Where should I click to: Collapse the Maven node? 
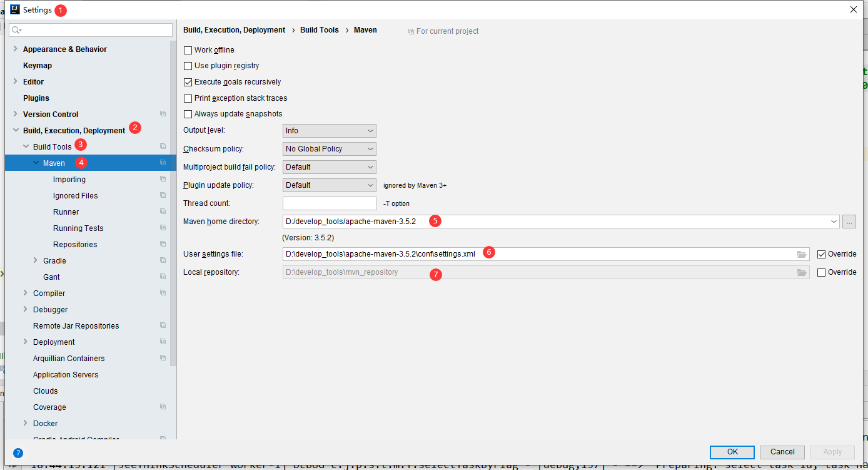(36, 163)
